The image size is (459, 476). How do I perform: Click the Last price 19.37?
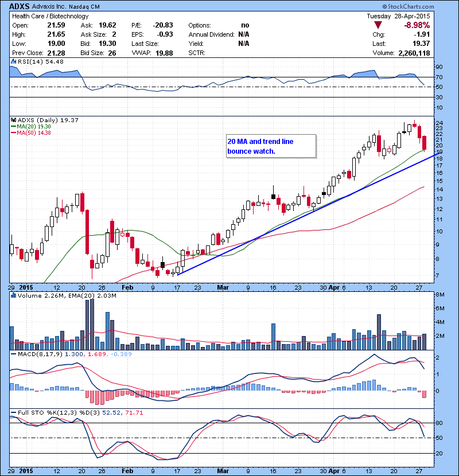(x=421, y=44)
